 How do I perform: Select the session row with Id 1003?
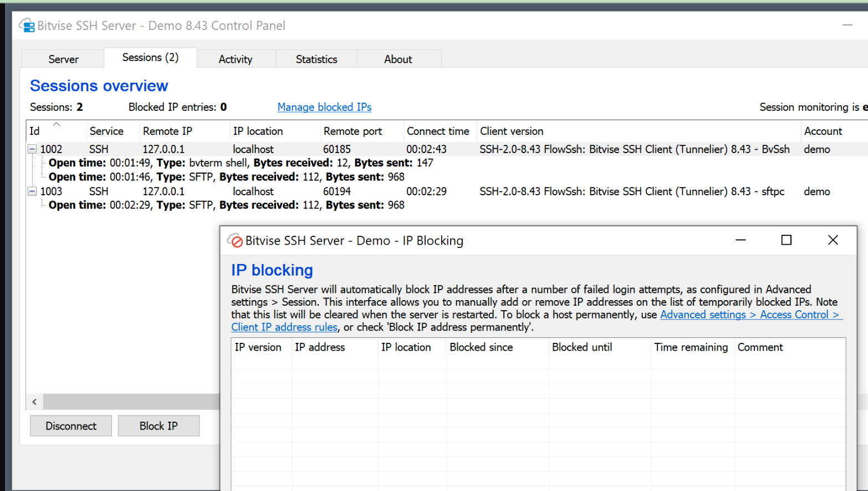[x=111, y=191]
